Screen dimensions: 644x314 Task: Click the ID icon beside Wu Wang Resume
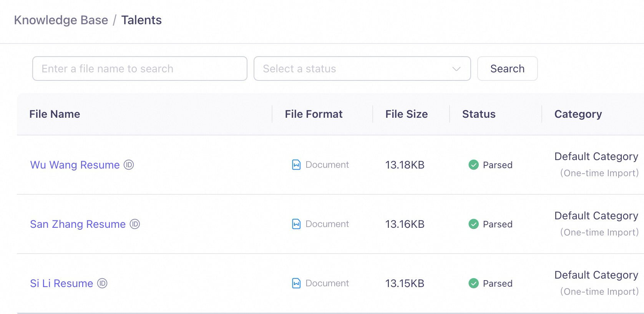pos(129,165)
